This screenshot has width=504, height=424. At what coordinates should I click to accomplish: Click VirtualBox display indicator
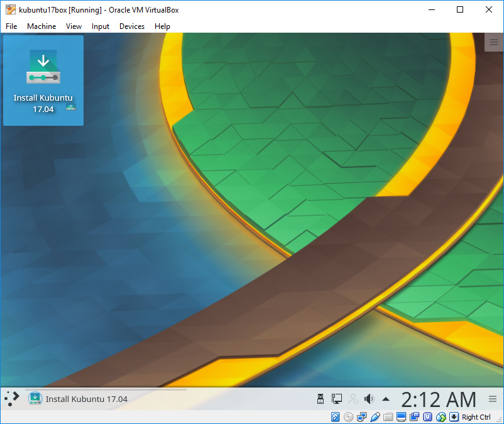pos(401,417)
